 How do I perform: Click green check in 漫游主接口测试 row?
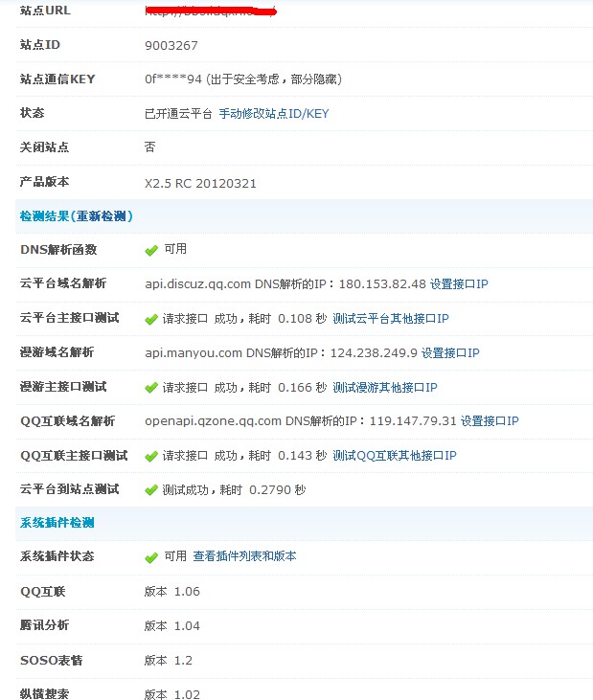pos(151,388)
